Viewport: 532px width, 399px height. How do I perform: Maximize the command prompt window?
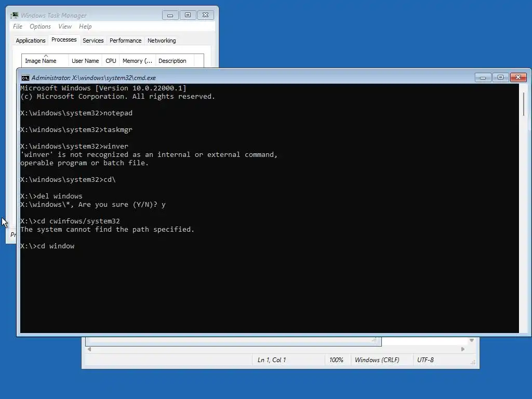[x=500, y=77]
